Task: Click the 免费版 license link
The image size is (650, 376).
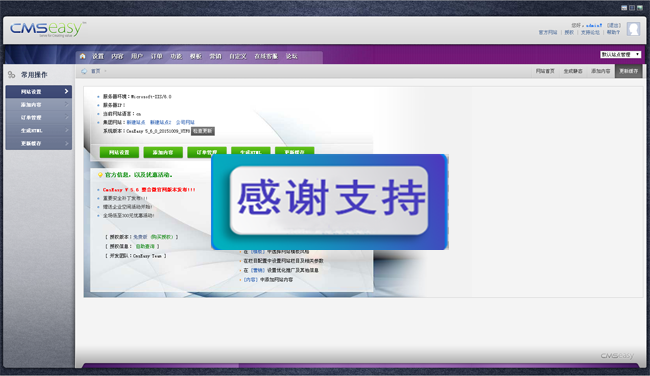Action: (140, 237)
